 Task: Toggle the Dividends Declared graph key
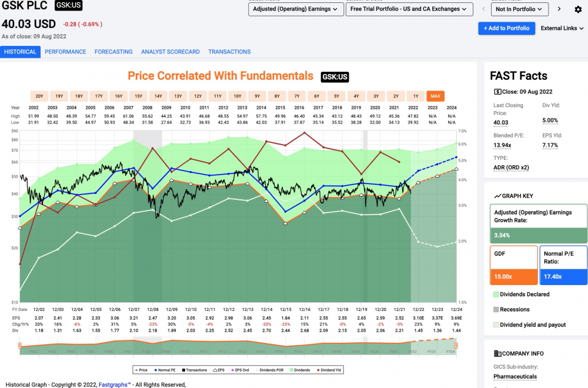522,295
